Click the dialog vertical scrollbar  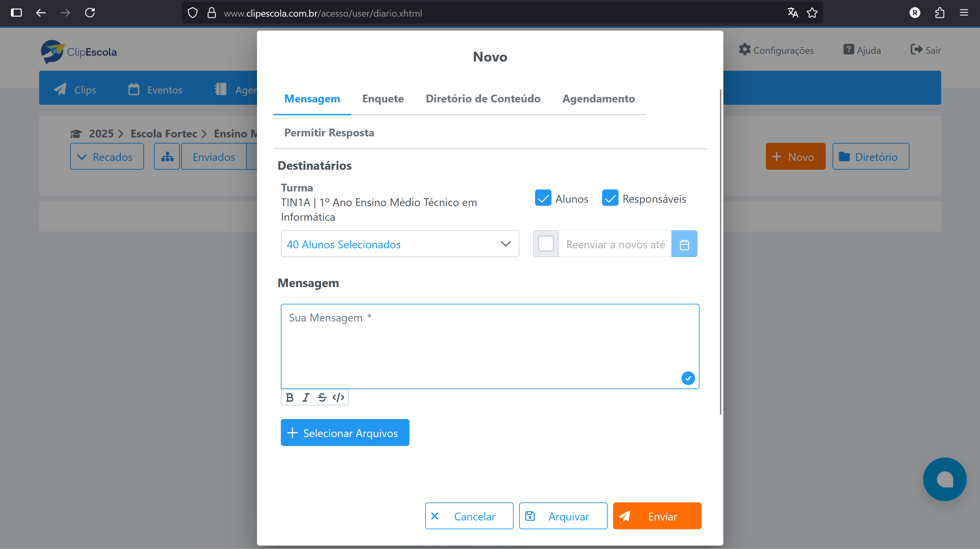coord(720,251)
